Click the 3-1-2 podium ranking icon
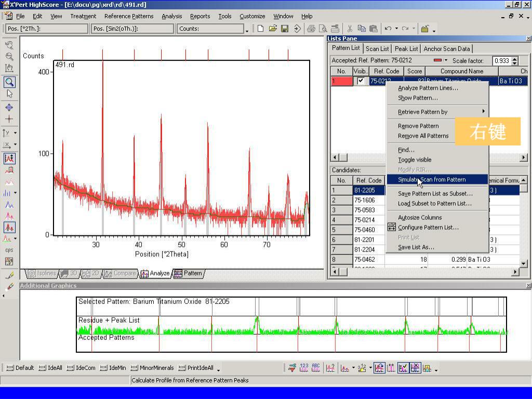 pos(362,368)
